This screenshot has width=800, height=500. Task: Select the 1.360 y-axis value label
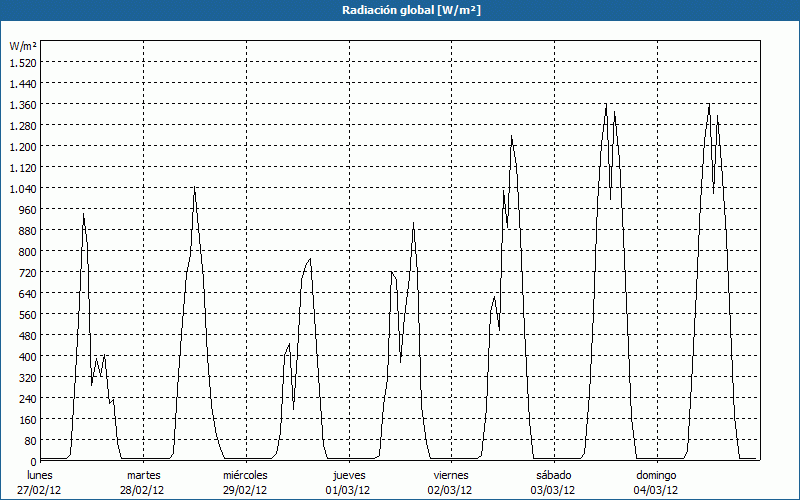[x=22, y=104]
